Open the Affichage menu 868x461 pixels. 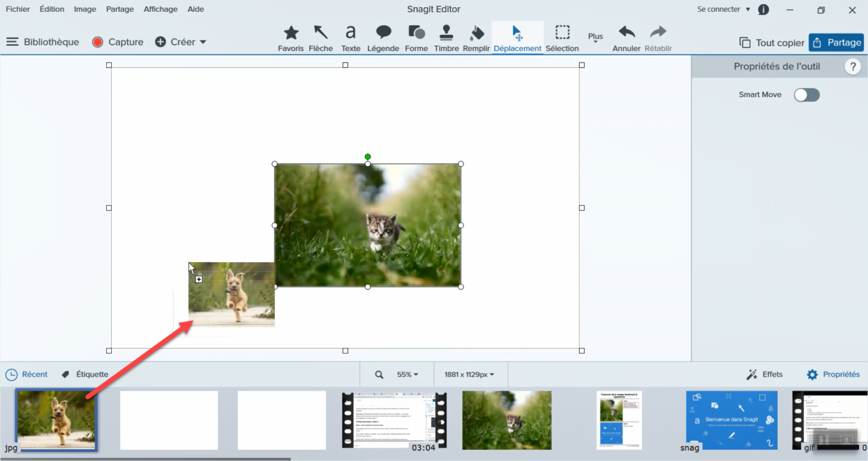(160, 9)
